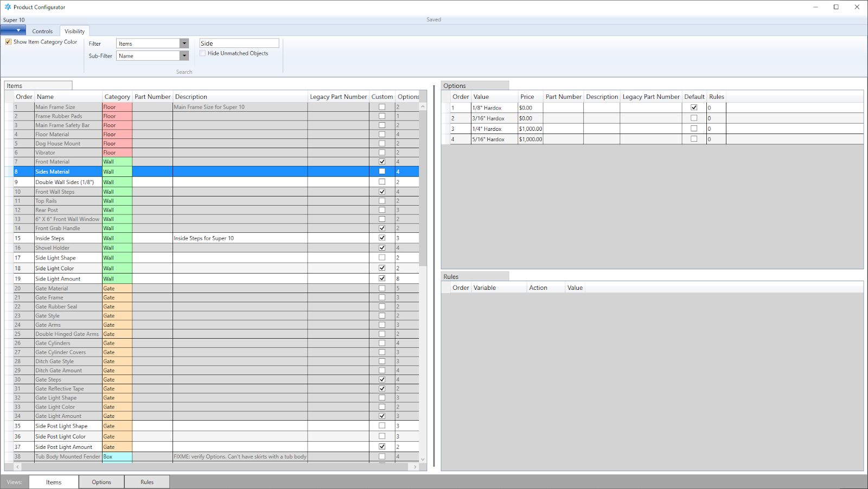Sort items by Category column header
This screenshot has width=868, height=489.
[117, 97]
